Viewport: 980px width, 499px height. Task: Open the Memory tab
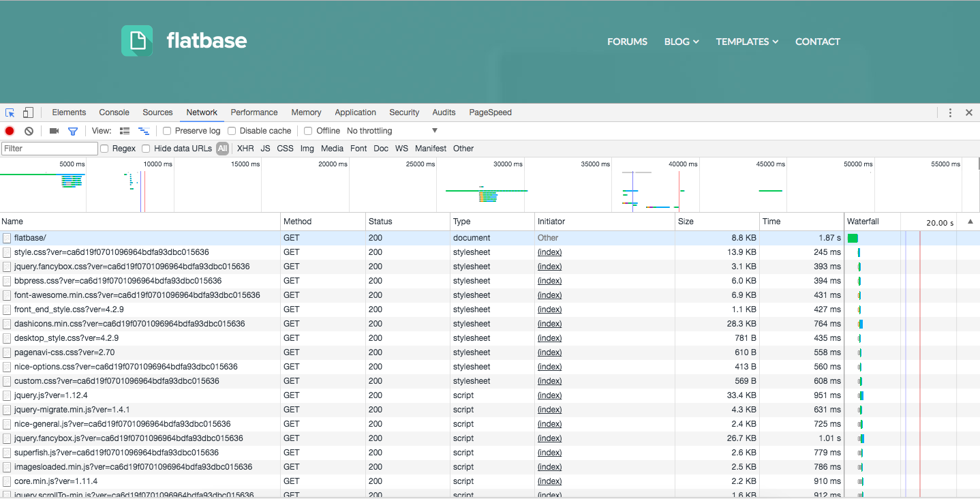point(306,112)
